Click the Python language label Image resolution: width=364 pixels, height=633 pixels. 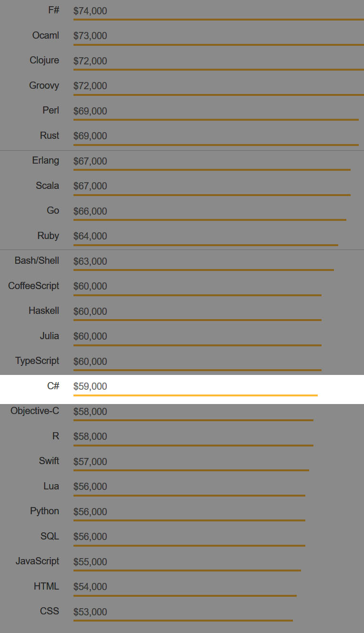[x=44, y=511]
